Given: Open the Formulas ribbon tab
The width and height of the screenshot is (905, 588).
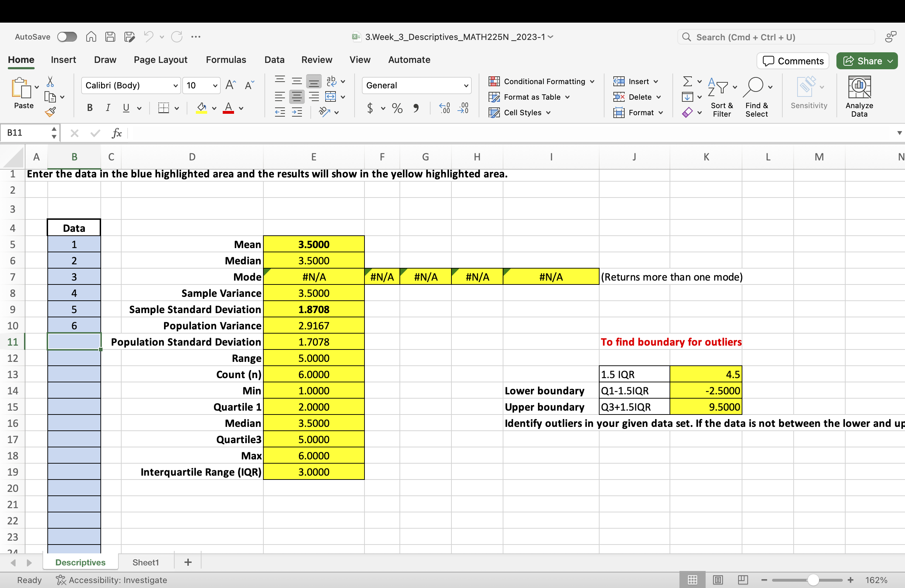Looking at the screenshot, I should pyautogui.click(x=226, y=60).
